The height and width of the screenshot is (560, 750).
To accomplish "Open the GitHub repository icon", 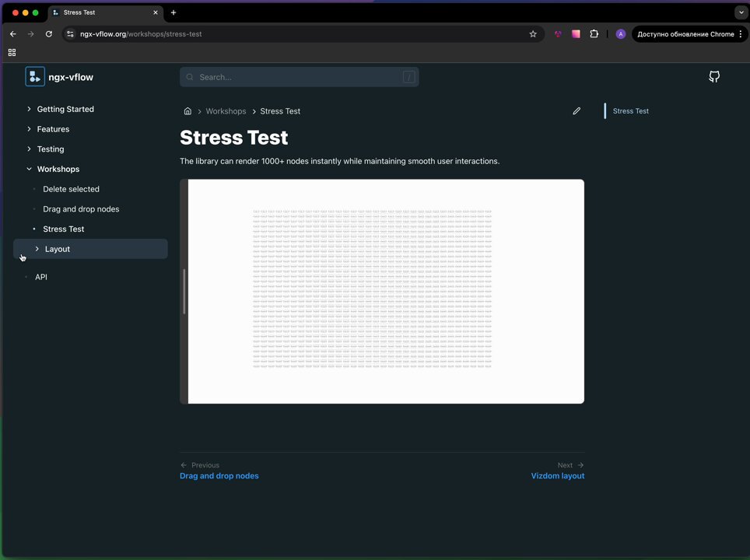I will 714,76.
